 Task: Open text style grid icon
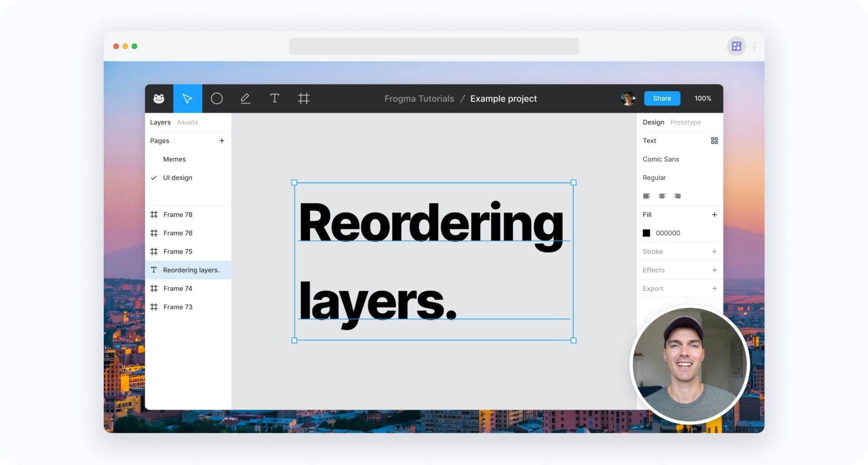(x=714, y=141)
